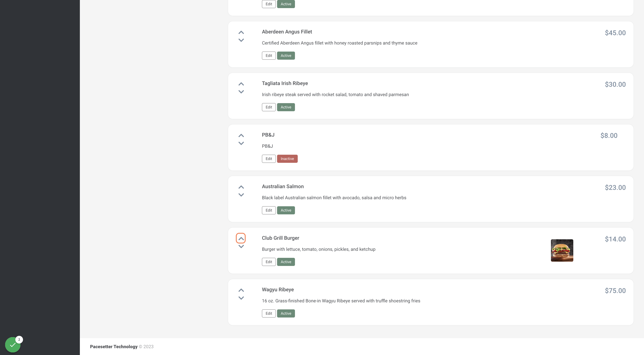
Task: Edit the Club Grill Burger item
Action: (x=269, y=262)
